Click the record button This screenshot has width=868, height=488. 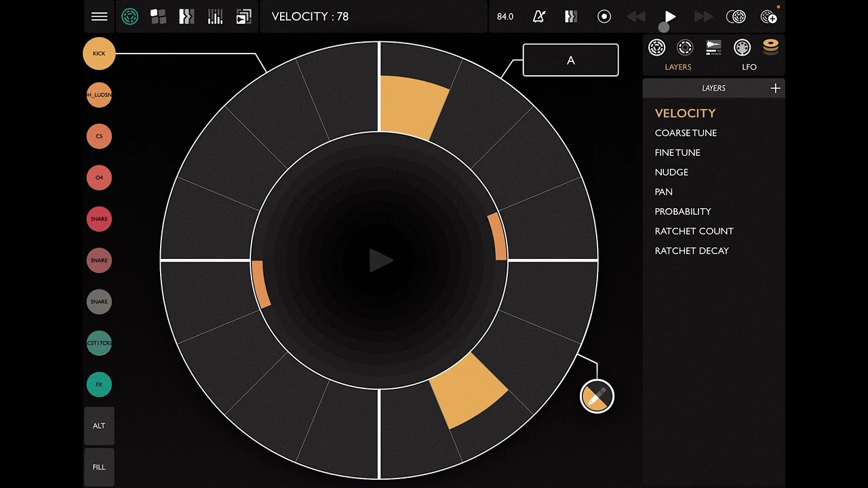[604, 16]
